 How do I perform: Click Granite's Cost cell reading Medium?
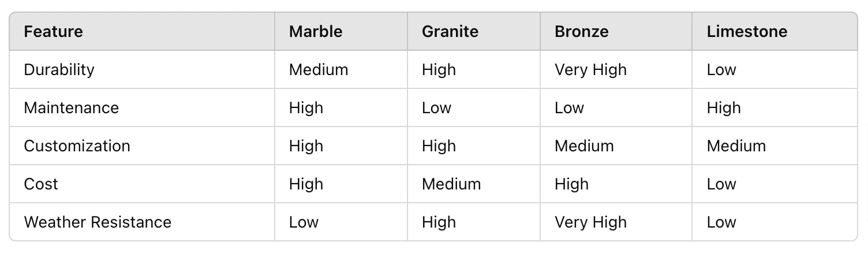(451, 184)
